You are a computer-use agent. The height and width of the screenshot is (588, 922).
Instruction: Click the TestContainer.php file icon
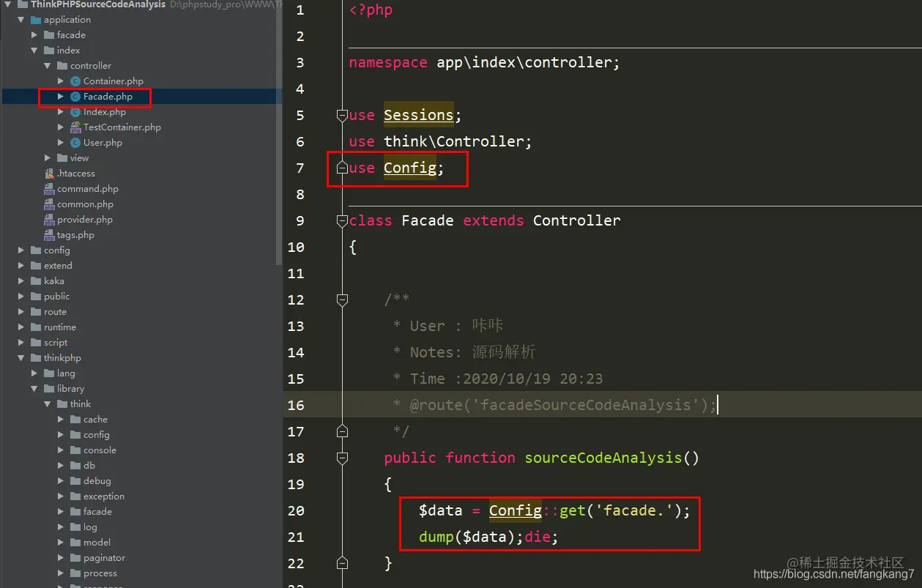75,127
